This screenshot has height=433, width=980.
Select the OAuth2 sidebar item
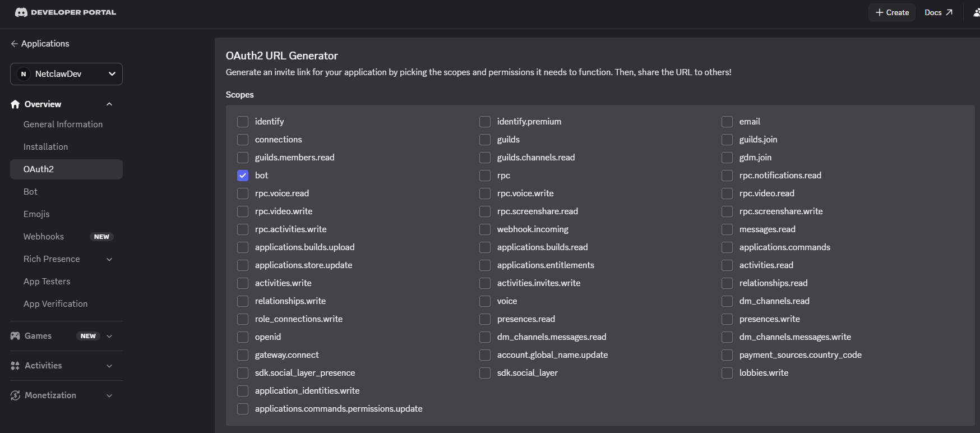66,169
